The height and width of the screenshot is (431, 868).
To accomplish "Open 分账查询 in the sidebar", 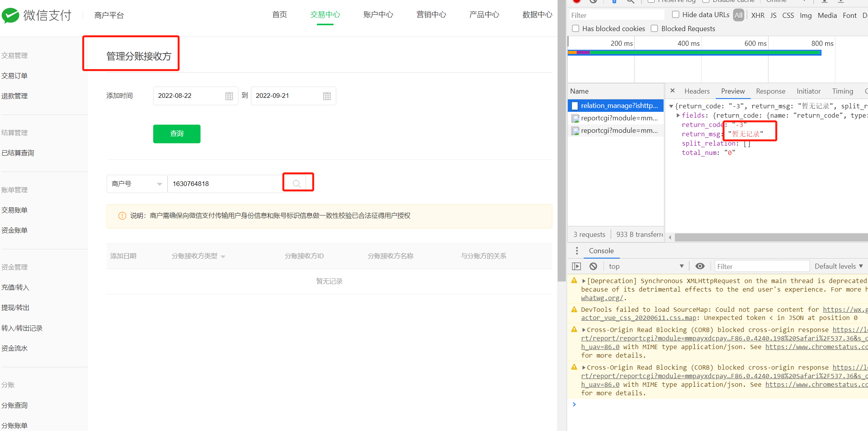I will tap(14, 405).
